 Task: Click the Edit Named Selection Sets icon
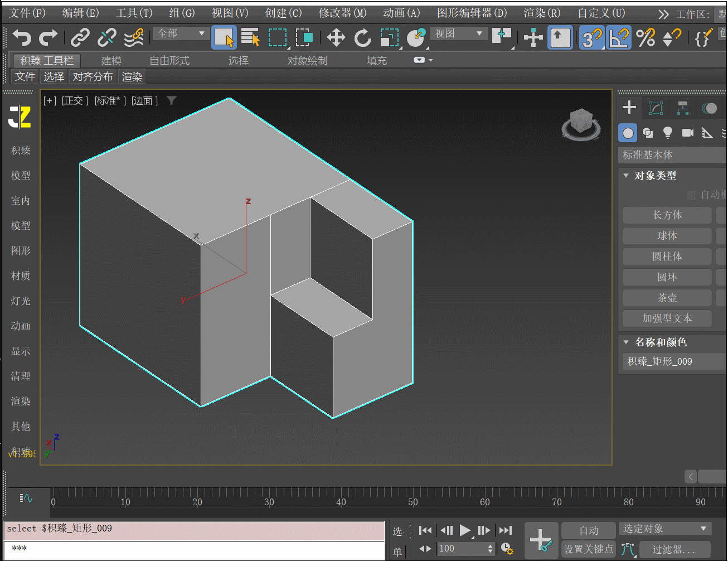pos(703,38)
